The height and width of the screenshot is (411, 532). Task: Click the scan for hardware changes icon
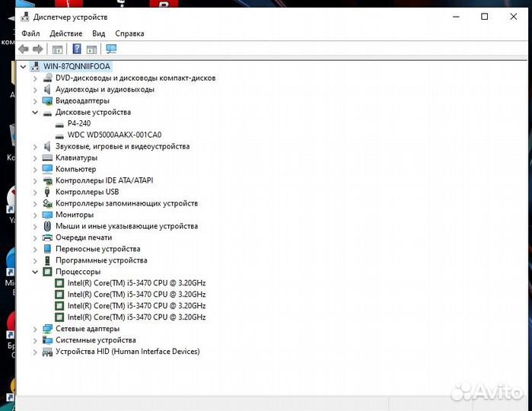click(x=111, y=49)
